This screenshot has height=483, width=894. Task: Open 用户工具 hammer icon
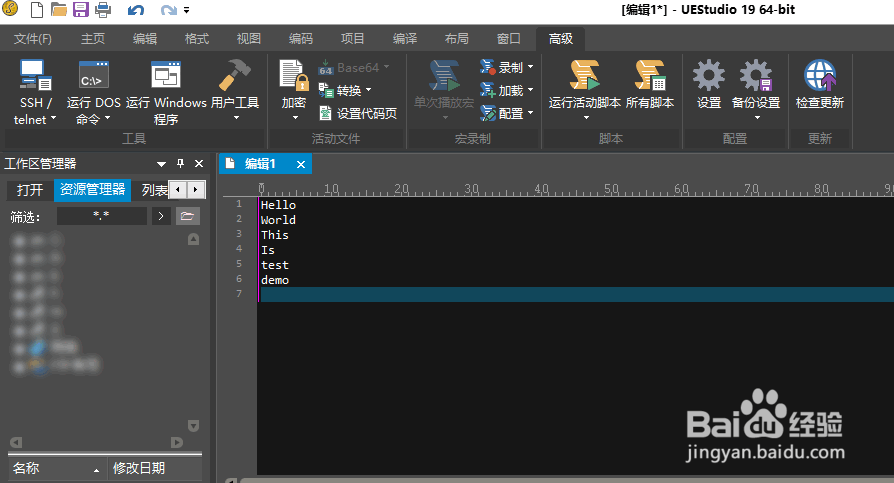pos(235,75)
